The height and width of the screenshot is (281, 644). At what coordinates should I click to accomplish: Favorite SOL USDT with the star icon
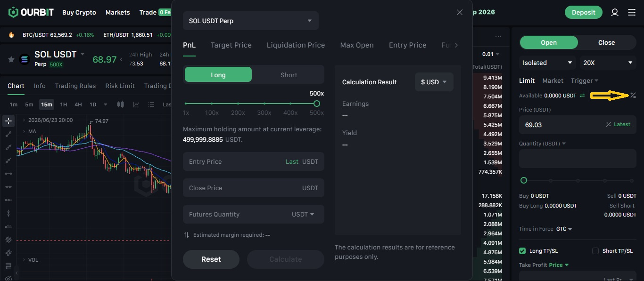coord(11,59)
